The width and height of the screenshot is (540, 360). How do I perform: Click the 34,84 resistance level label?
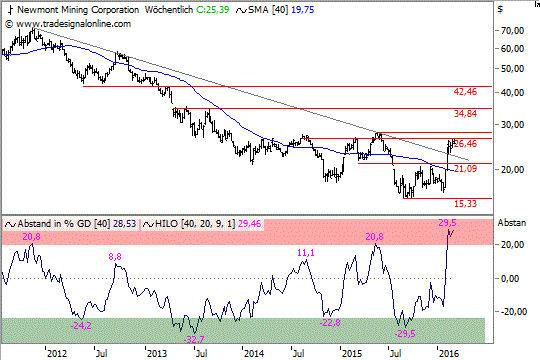pos(465,114)
